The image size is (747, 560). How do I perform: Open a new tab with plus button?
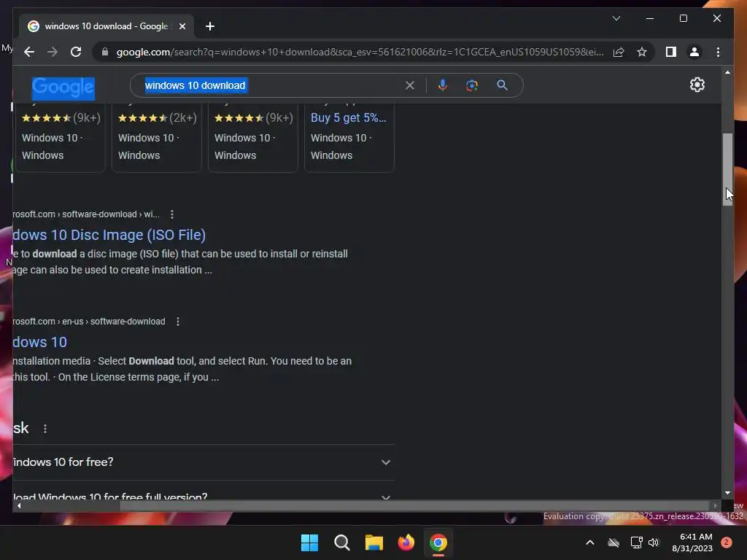coord(210,26)
